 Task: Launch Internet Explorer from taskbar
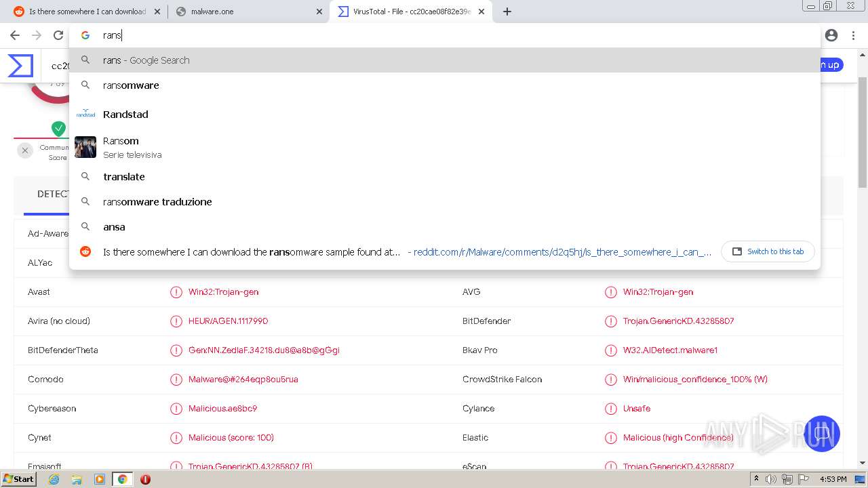[54, 479]
